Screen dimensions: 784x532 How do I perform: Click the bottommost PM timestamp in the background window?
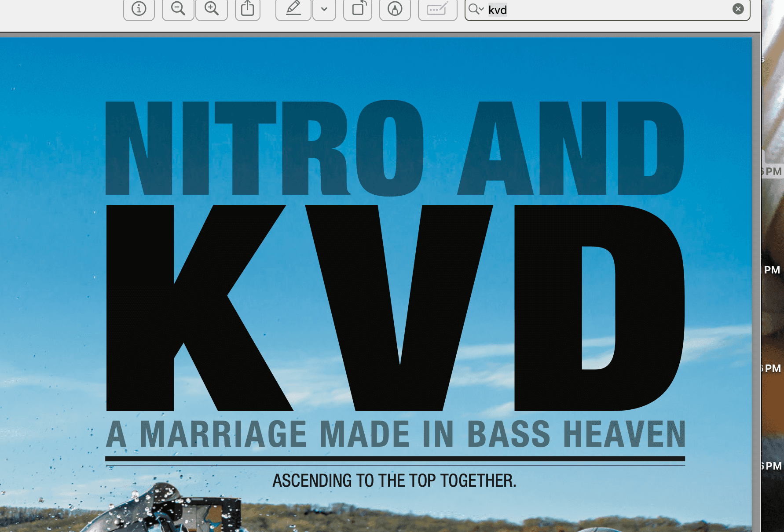tap(773, 466)
